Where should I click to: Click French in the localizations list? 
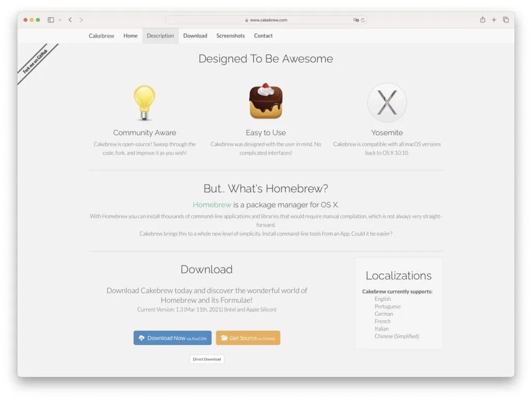point(382,321)
